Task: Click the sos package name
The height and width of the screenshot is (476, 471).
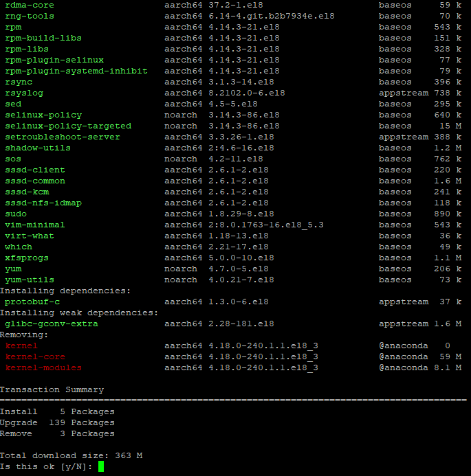Action: pos(13,159)
